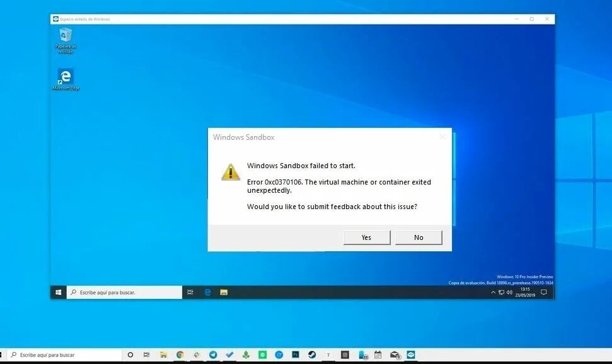Launch Google Chrome from host taskbar
The width and height of the screenshot is (612, 364).
(x=180, y=355)
